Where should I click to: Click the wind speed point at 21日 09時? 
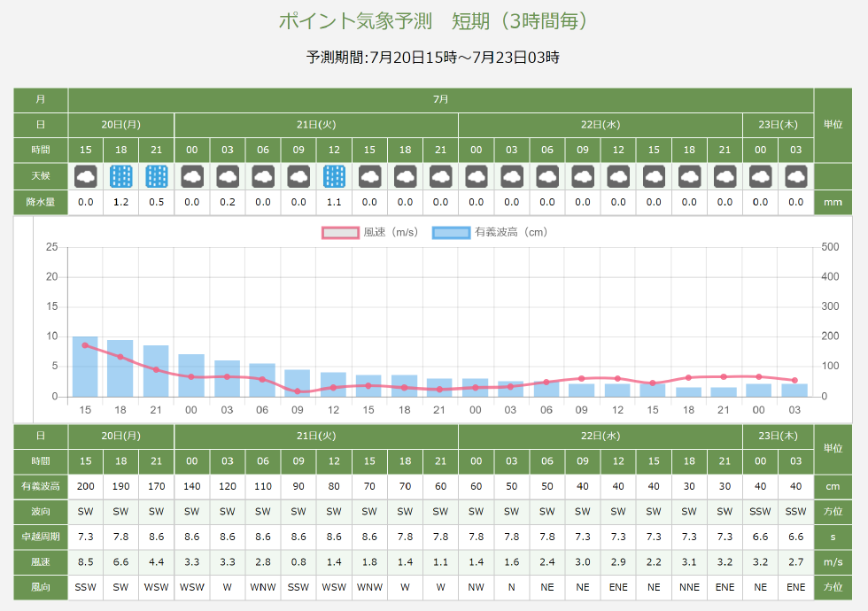point(298,391)
